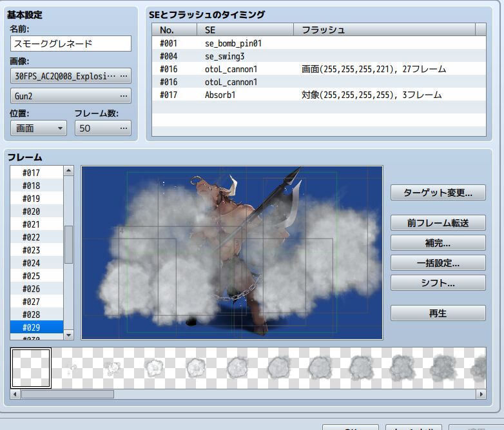Click the ターゲット変更... button
The image size is (504, 430).
click(438, 192)
